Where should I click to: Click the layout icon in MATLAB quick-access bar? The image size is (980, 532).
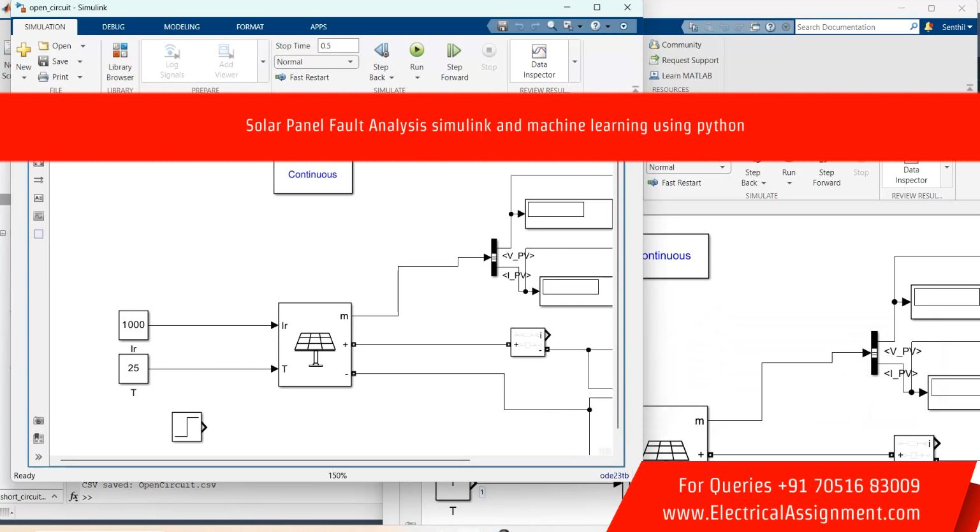pos(755,27)
